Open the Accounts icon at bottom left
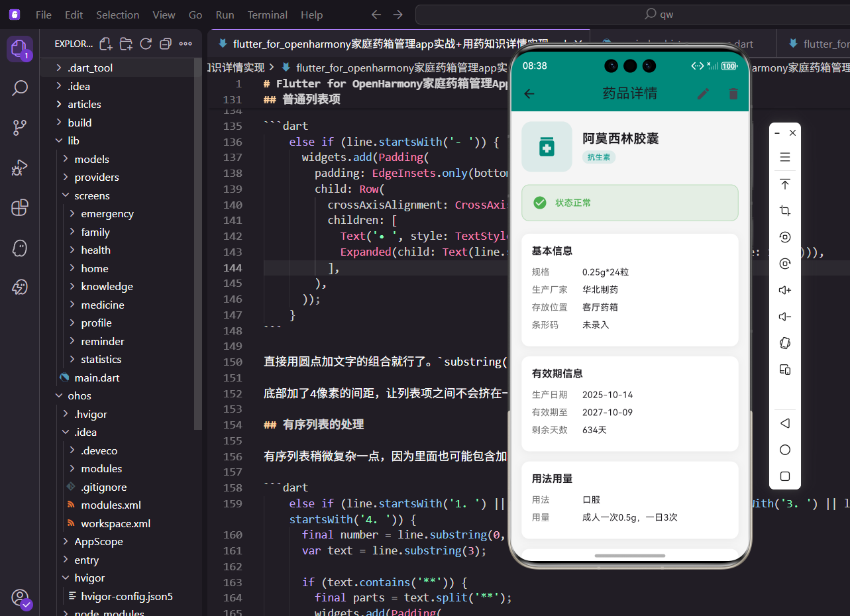This screenshot has width=850, height=616. 20,598
